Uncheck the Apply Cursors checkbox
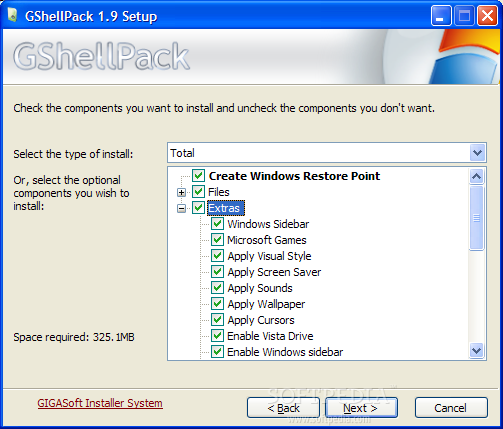Image resolution: width=503 pixels, height=429 pixels. click(217, 320)
